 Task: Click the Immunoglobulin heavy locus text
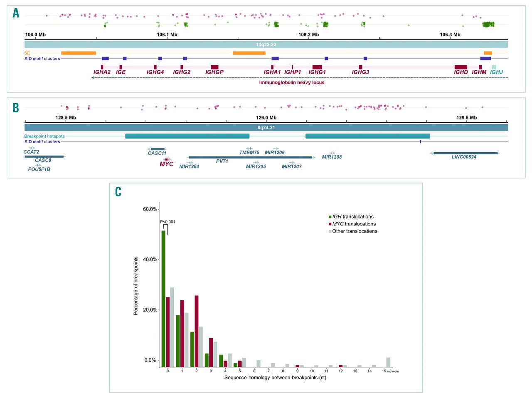291,83
